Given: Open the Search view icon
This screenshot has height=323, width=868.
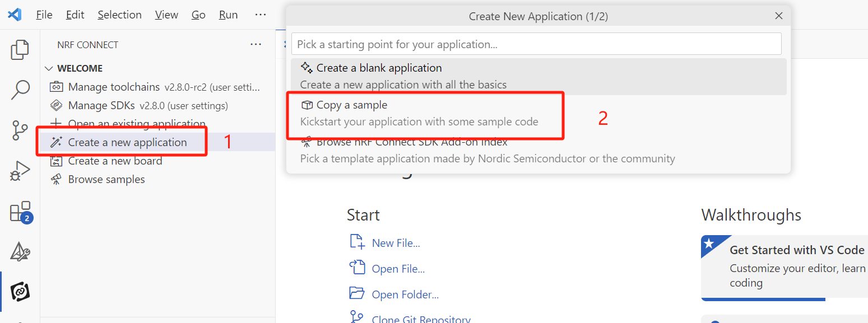Looking at the screenshot, I should point(20,90).
